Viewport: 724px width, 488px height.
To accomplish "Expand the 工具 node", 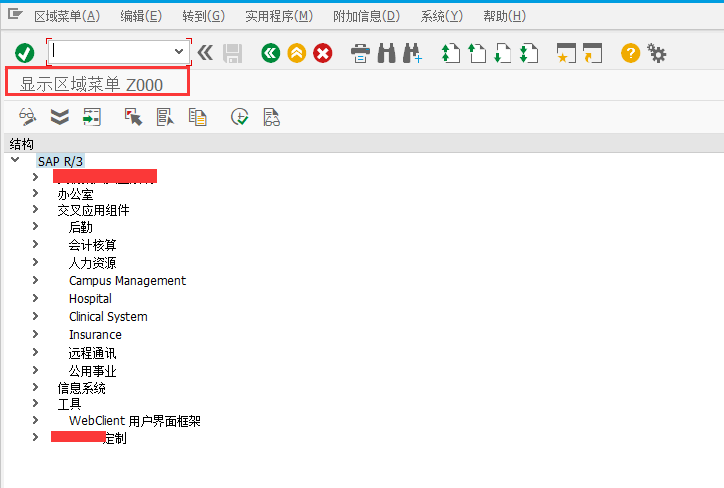I will 35,403.
